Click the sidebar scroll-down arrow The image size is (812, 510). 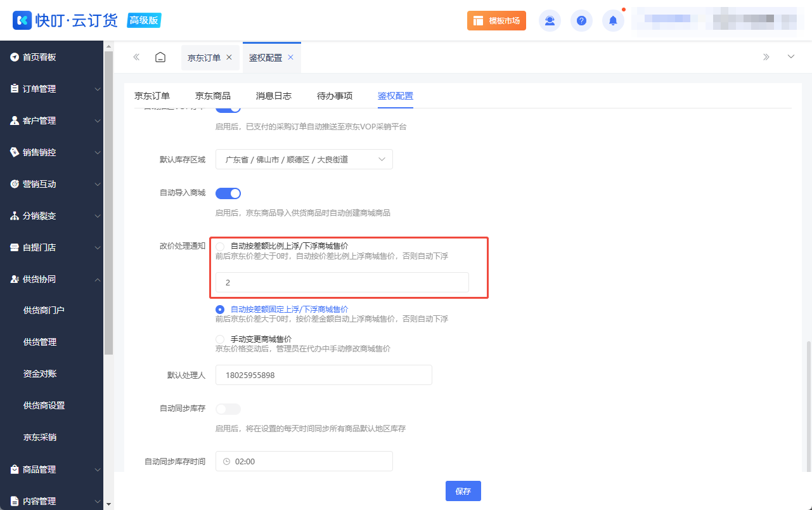[x=108, y=504]
